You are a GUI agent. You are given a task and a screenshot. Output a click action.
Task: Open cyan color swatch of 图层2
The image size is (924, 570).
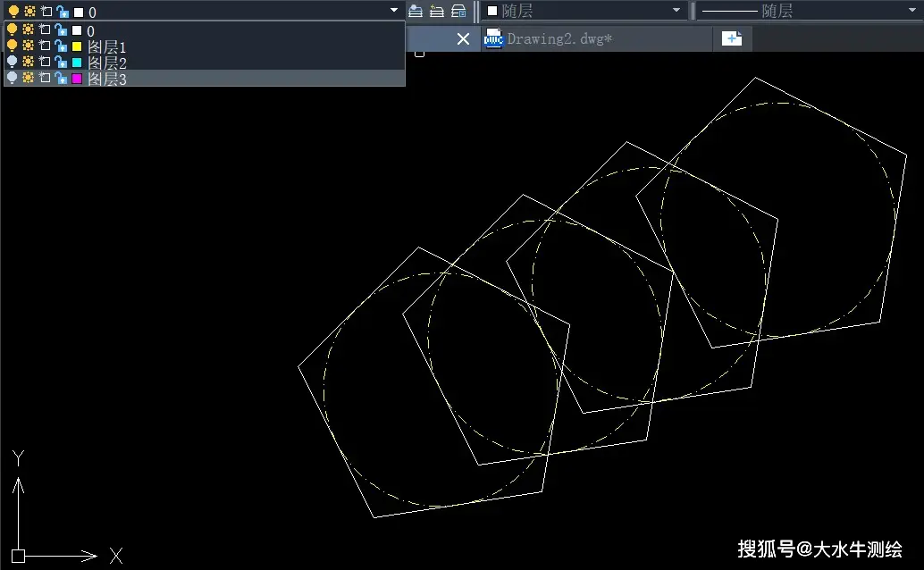point(77,62)
